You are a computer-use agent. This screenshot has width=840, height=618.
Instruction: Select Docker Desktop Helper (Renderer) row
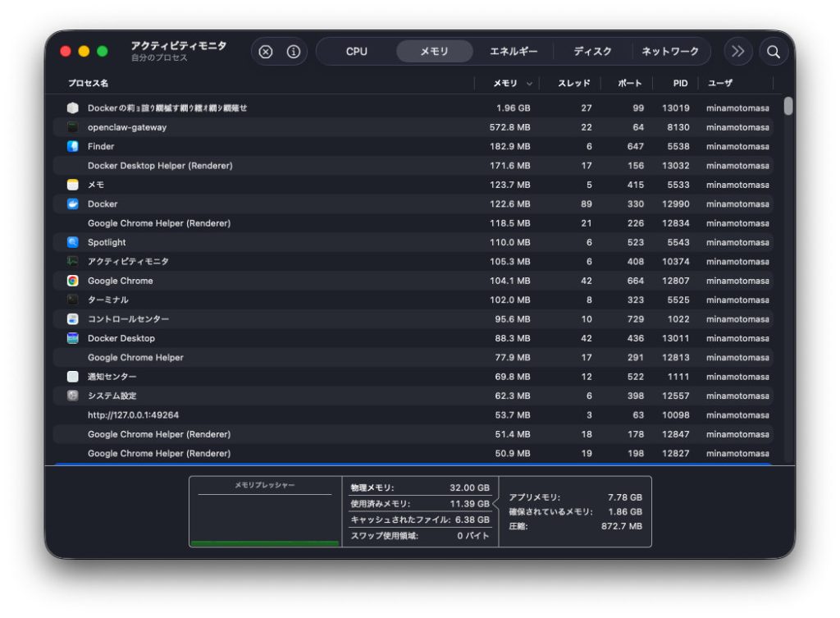pos(413,166)
